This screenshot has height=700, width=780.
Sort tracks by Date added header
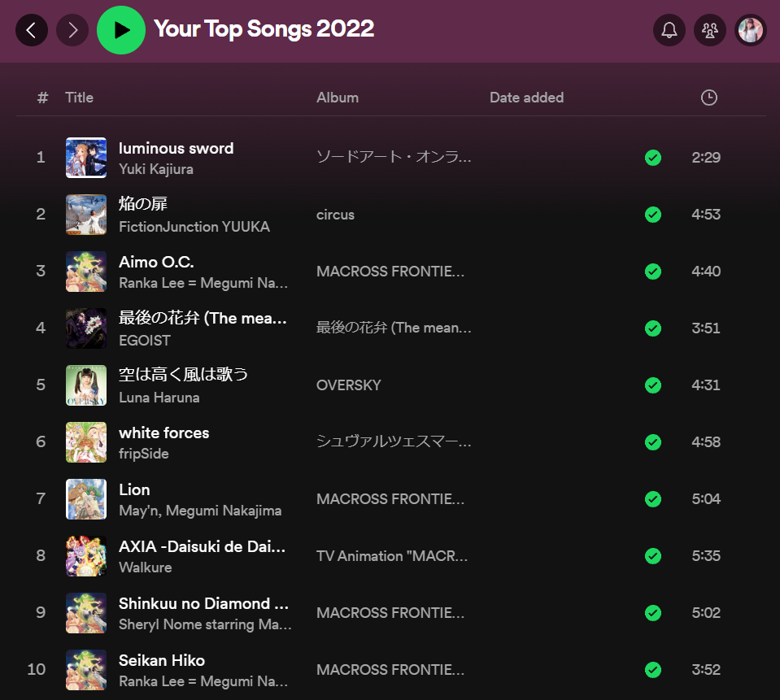click(x=526, y=98)
